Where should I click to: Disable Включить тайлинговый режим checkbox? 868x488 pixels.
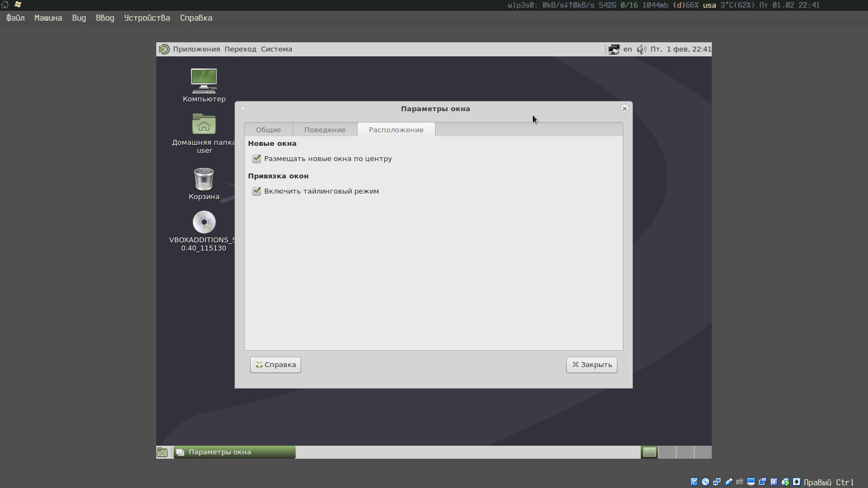point(257,191)
